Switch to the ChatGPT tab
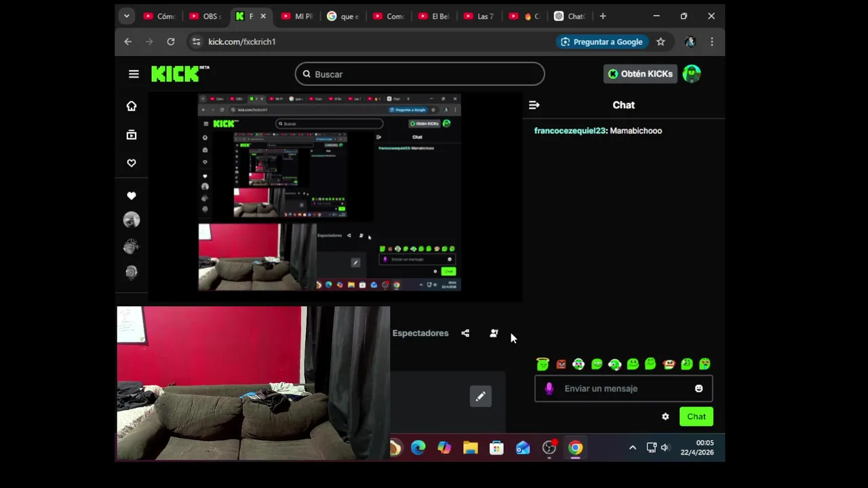The width and height of the screenshot is (868, 488). 571,16
